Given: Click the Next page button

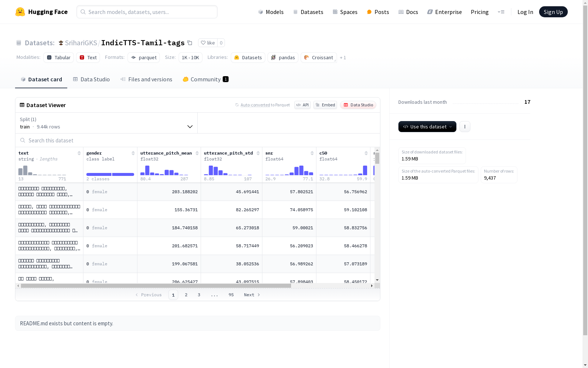Looking at the screenshot, I should coord(252,295).
